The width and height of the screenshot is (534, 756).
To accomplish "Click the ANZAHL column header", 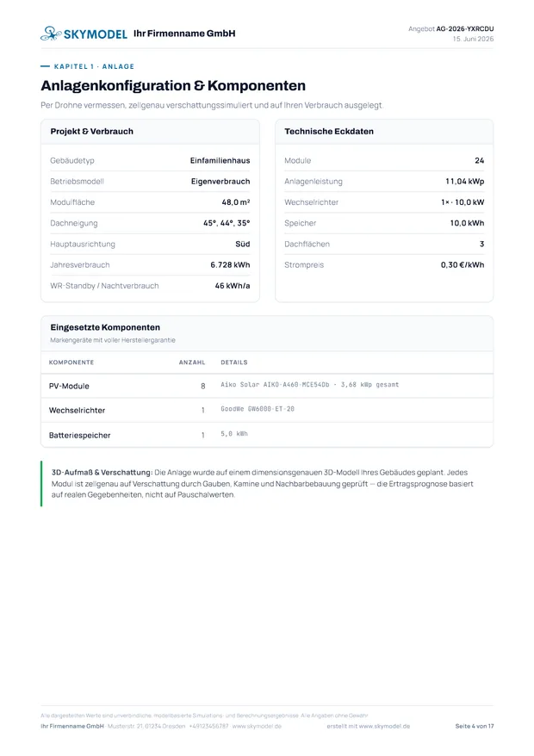I will pyautogui.click(x=192, y=363).
